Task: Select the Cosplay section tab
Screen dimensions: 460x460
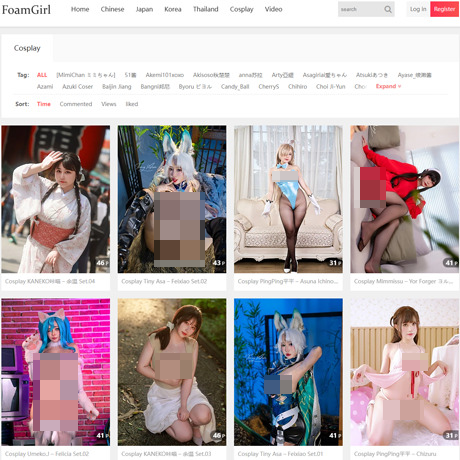Action: tap(27, 48)
